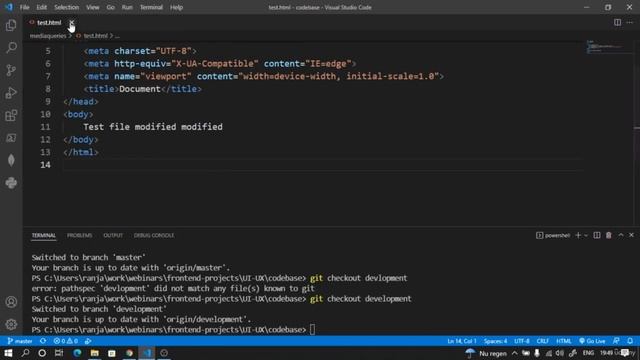The image size is (640, 360).
Task: Open the Go menu
Action: tap(111, 7)
